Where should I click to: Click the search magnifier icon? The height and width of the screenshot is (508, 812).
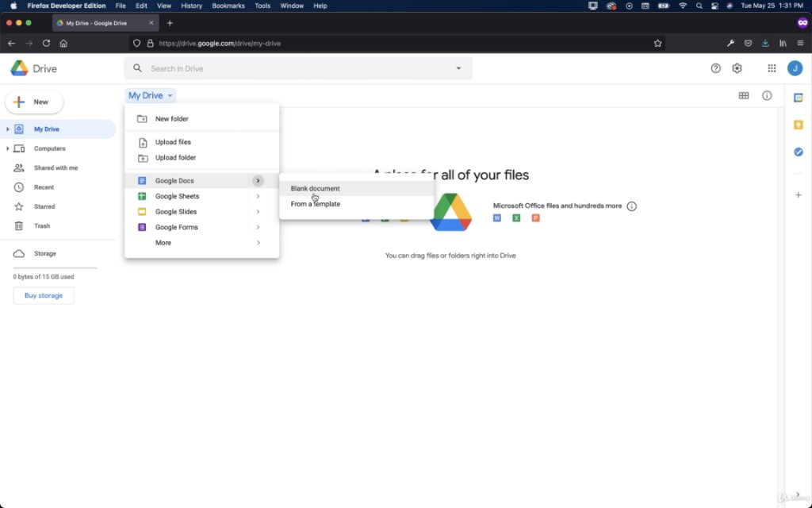pyautogui.click(x=137, y=68)
